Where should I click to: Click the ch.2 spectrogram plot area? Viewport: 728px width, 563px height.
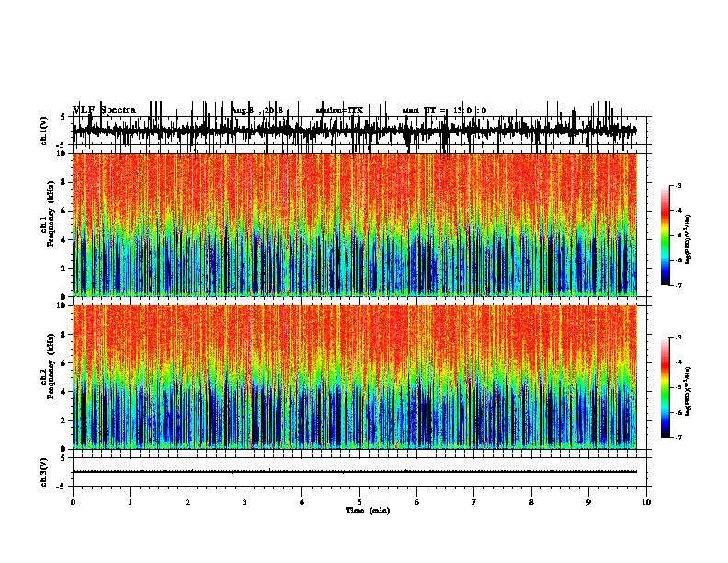pos(355,377)
